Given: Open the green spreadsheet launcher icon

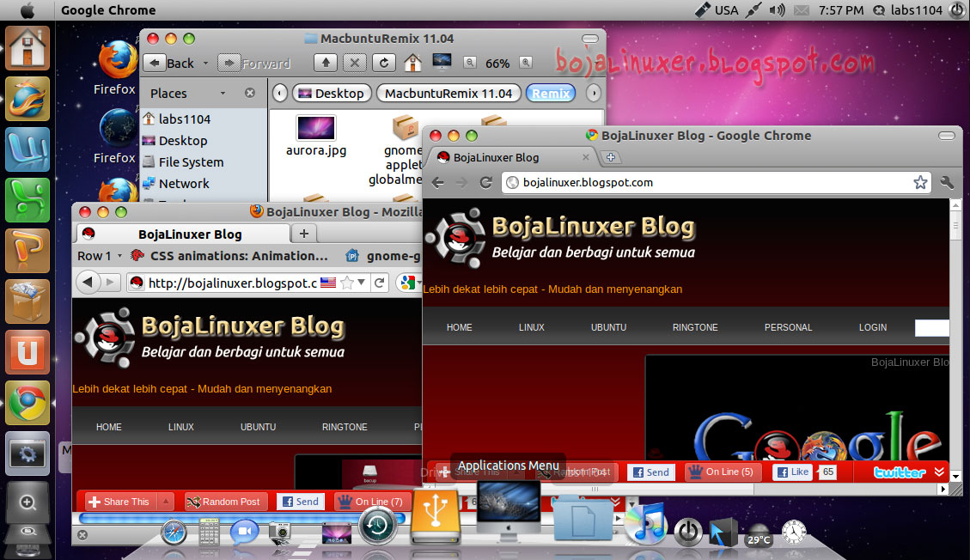Looking at the screenshot, I should [27, 200].
